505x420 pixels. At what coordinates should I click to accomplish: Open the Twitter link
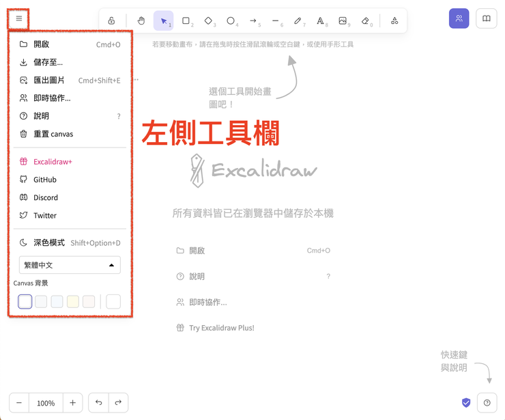pos(70,215)
